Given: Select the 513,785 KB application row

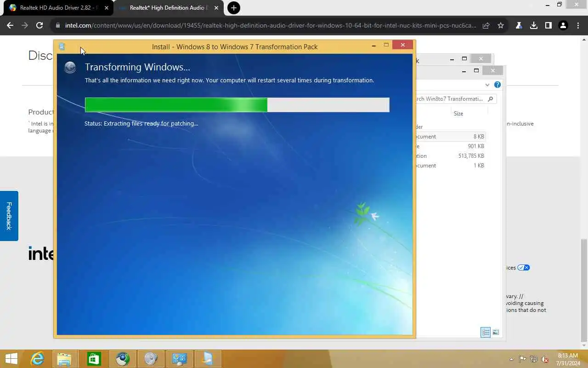Looking at the screenshot, I should 450,156.
